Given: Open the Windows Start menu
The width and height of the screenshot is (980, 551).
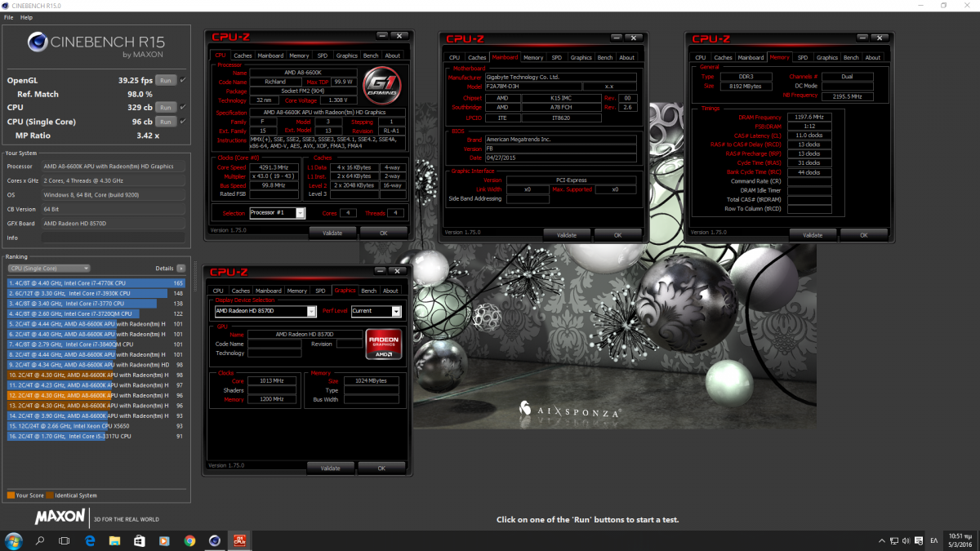Looking at the screenshot, I should click(14, 540).
